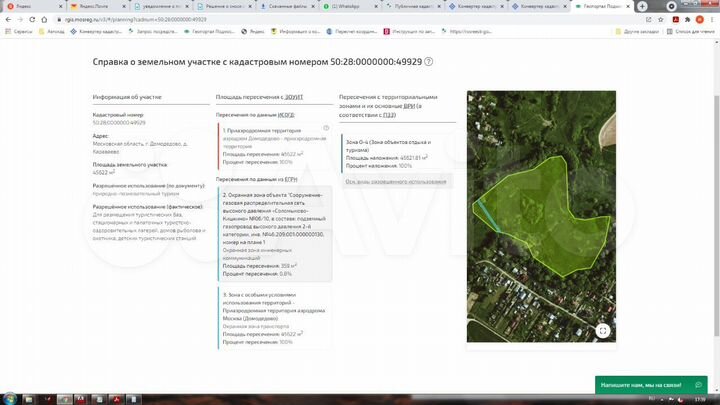This screenshot has height=405, width=720.
Task: Click the ПЗЗ abbreviation link
Action: (x=389, y=115)
